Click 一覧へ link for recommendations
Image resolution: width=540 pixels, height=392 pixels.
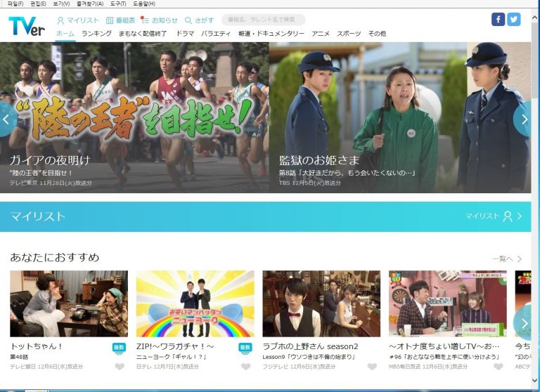tap(507, 259)
